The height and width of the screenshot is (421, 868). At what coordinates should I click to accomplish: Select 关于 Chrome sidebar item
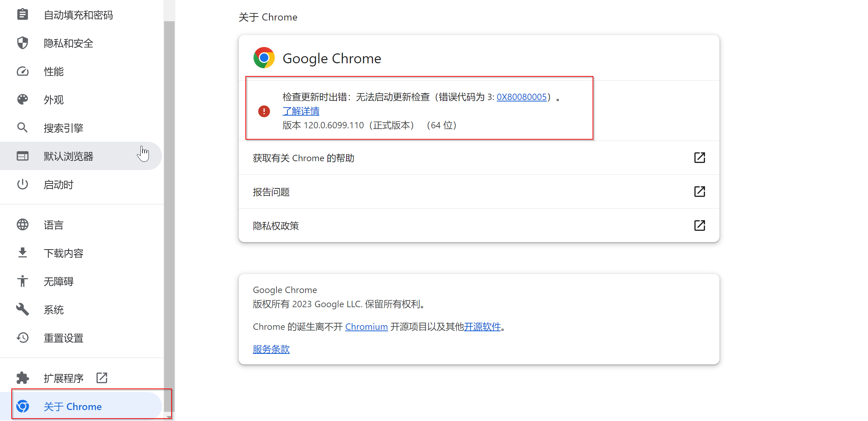(x=72, y=407)
